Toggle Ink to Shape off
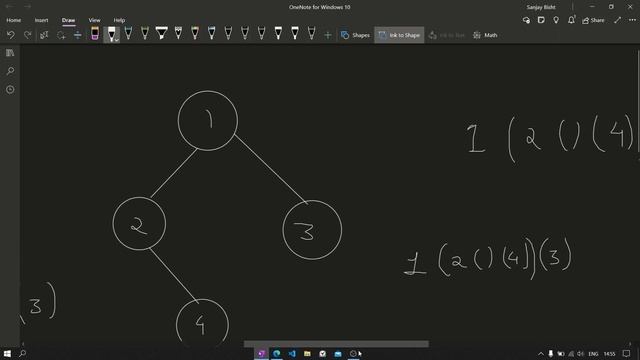 pos(399,35)
